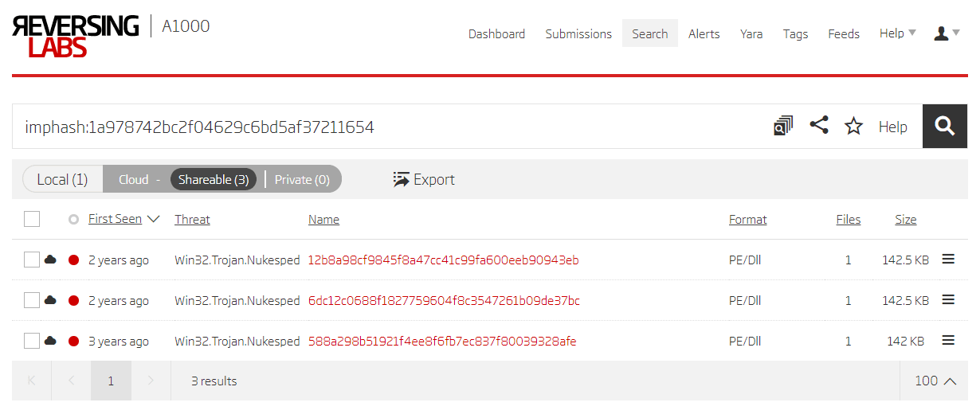Image resolution: width=980 pixels, height=414 pixels.
Task: Check the box for the 12b8a98c sample
Action: click(x=32, y=260)
